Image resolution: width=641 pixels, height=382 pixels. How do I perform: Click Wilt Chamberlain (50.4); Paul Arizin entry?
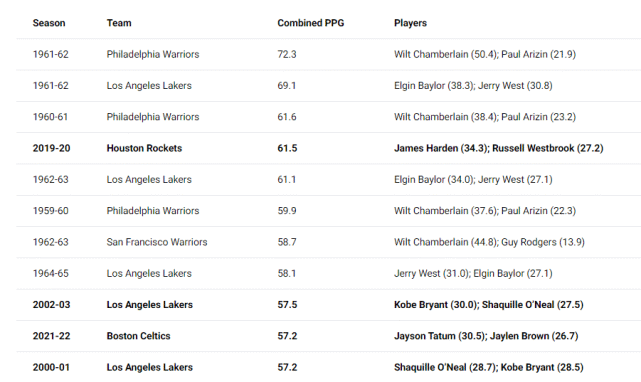click(485, 54)
